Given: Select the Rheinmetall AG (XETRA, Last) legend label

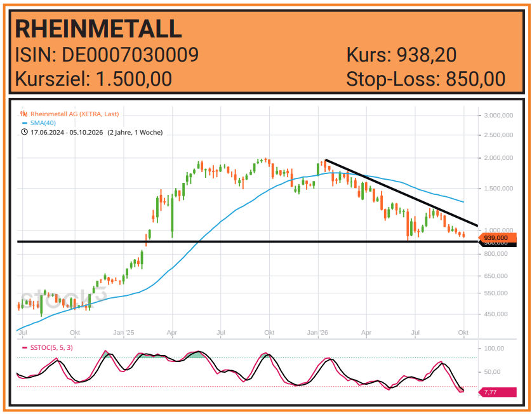Looking at the screenshot, I should point(75,114).
